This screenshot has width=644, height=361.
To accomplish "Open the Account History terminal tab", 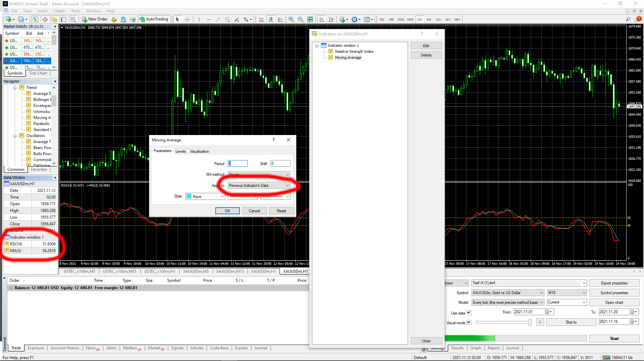I will 65,348.
